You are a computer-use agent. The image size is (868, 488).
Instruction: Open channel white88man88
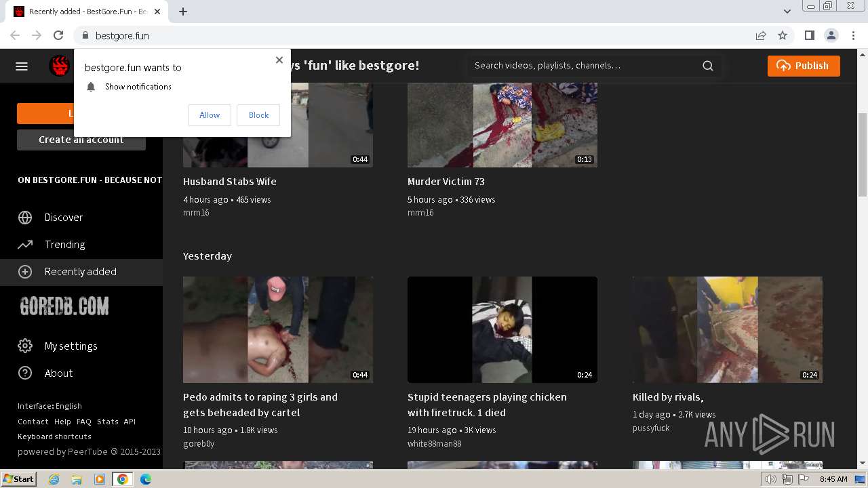(435, 443)
